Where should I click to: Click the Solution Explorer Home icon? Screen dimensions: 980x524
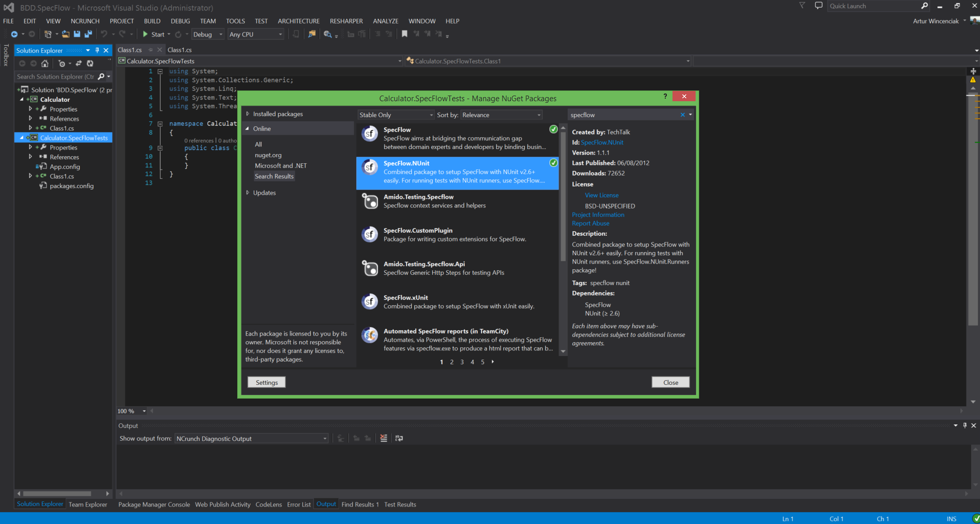coord(45,64)
